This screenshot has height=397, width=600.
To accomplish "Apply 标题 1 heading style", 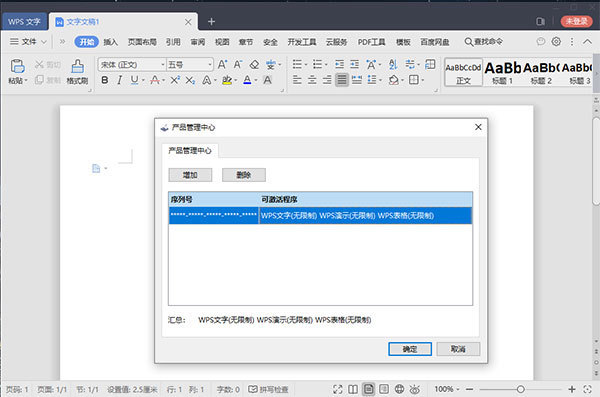I will (x=502, y=72).
